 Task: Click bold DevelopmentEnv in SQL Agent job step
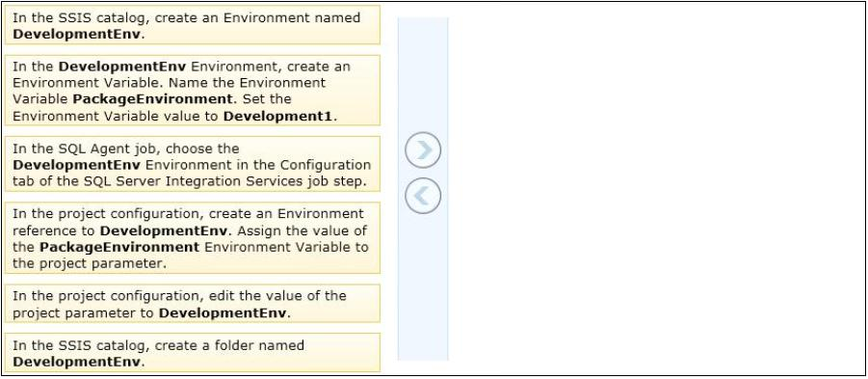(x=77, y=165)
